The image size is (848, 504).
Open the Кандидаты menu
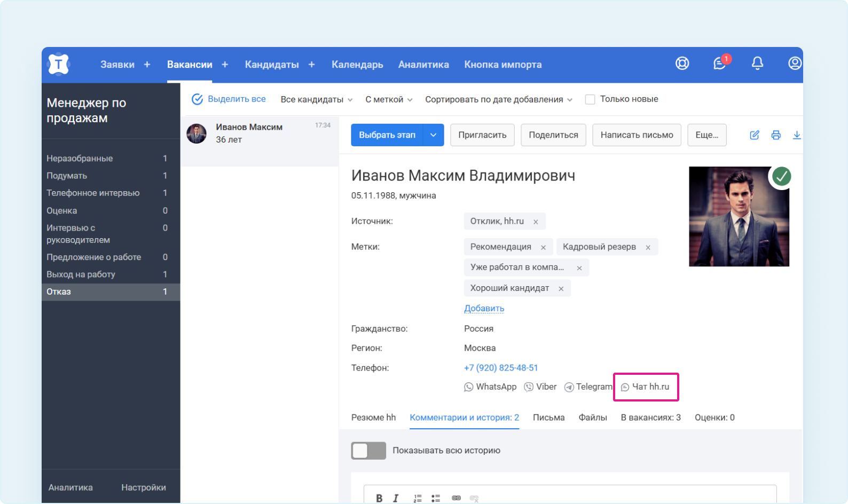[x=272, y=65]
